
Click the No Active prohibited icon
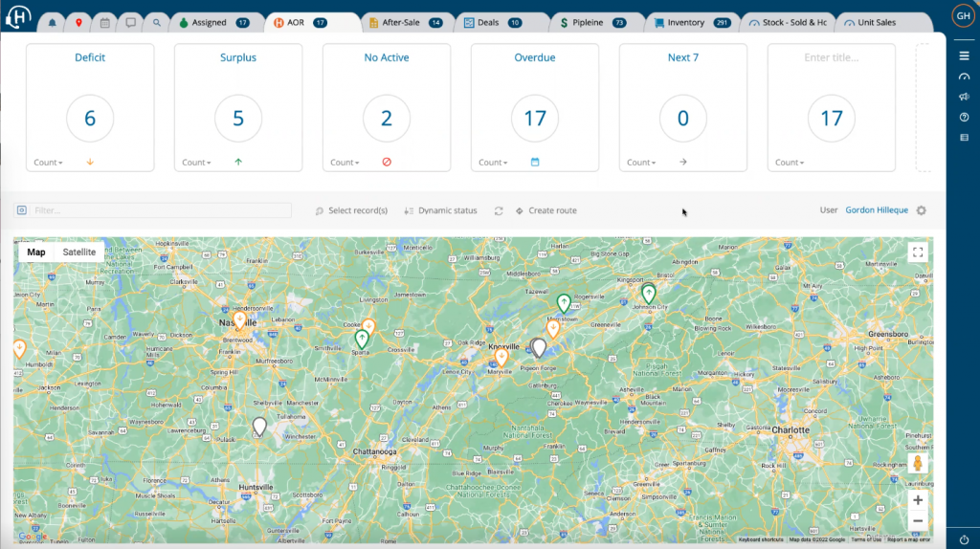tap(387, 162)
